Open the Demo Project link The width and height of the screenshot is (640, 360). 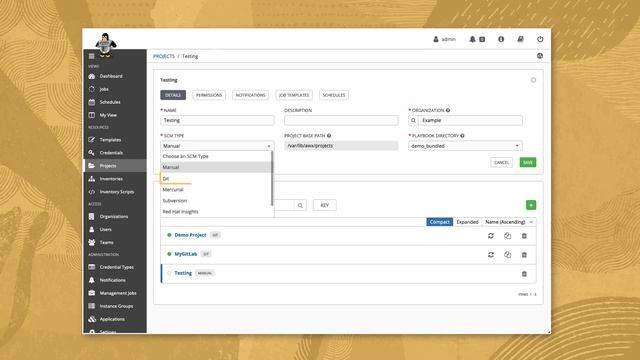click(x=190, y=235)
